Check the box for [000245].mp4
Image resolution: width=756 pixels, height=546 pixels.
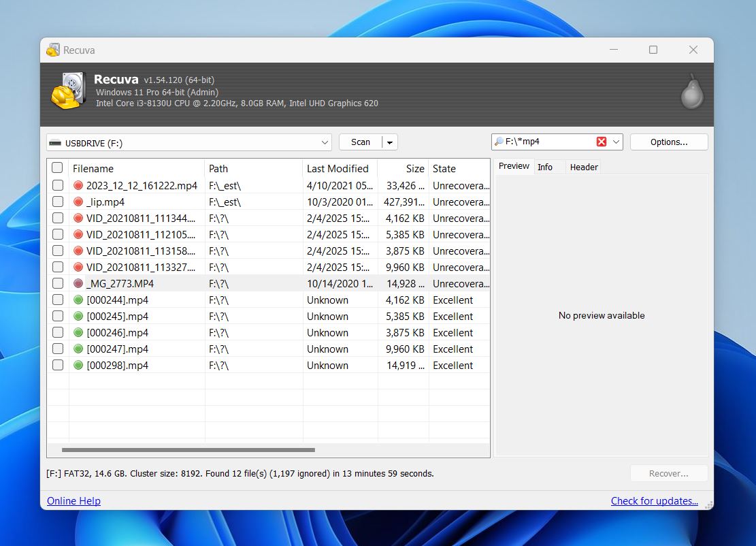pyautogui.click(x=58, y=316)
